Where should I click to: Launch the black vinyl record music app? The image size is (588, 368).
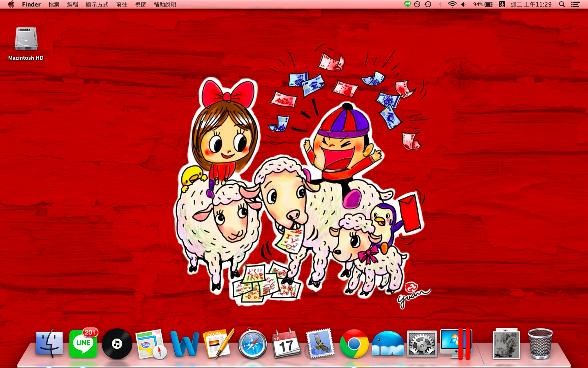pos(117,344)
